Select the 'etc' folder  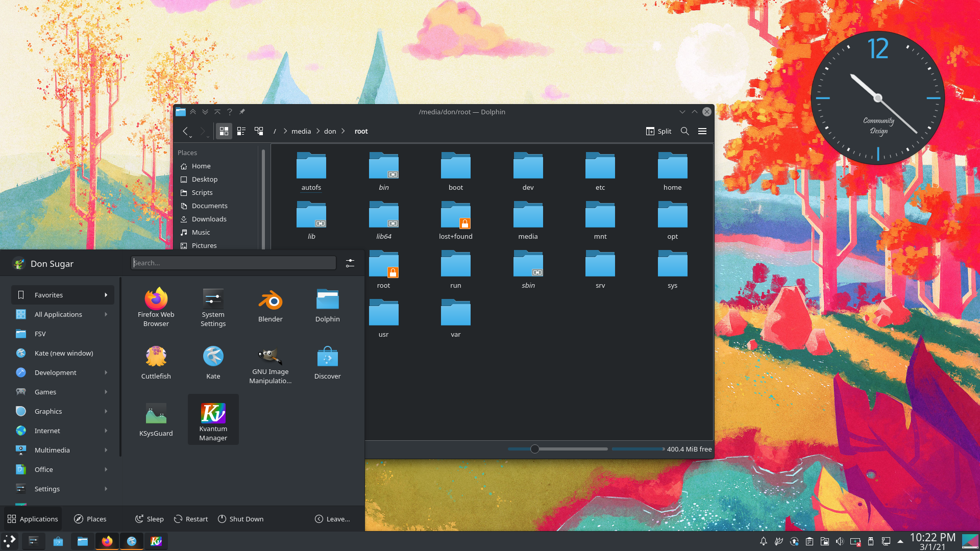[x=600, y=171]
